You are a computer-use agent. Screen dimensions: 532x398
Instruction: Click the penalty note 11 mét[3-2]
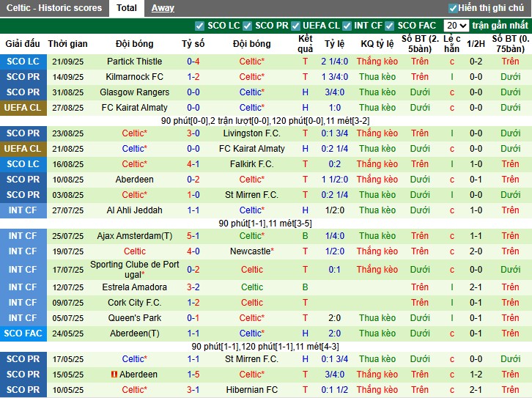coord(348,121)
